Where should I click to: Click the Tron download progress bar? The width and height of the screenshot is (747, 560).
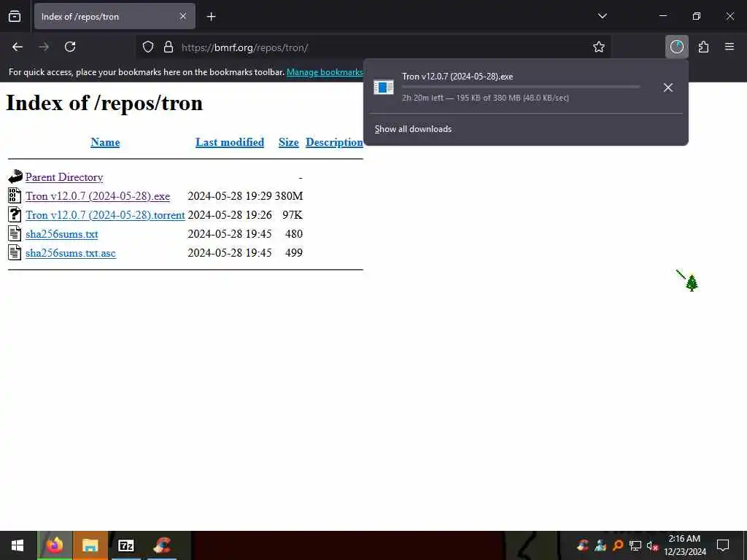click(x=521, y=87)
